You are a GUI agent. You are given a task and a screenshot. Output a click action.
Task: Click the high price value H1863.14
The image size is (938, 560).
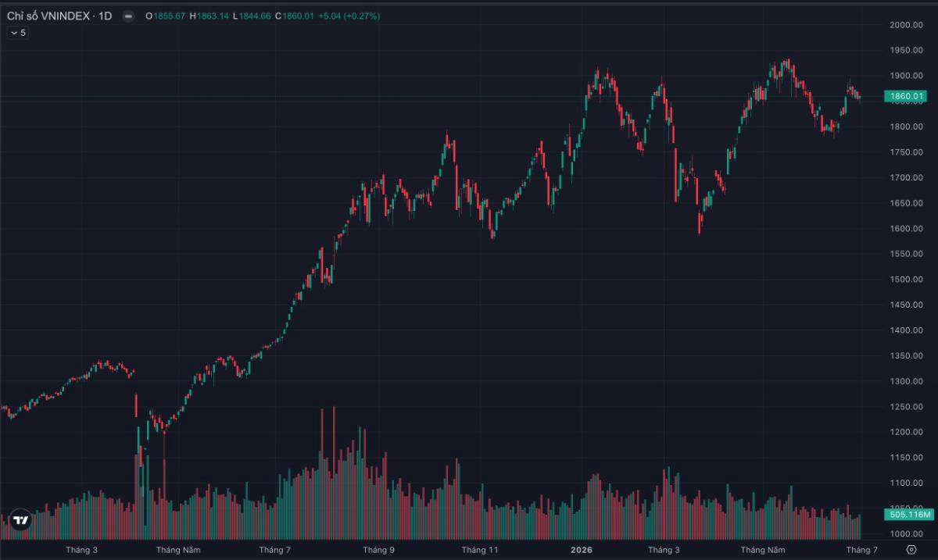pos(209,16)
